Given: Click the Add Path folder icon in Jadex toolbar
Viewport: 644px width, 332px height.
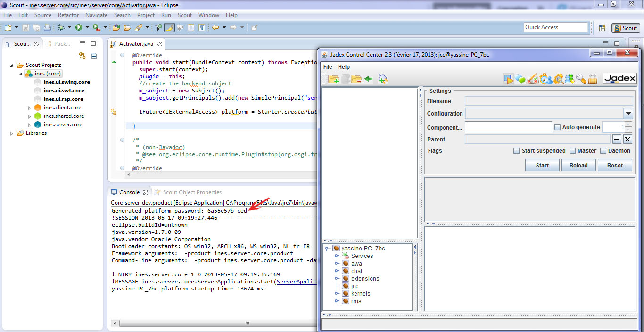Looking at the screenshot, I should tap(334, 79).
